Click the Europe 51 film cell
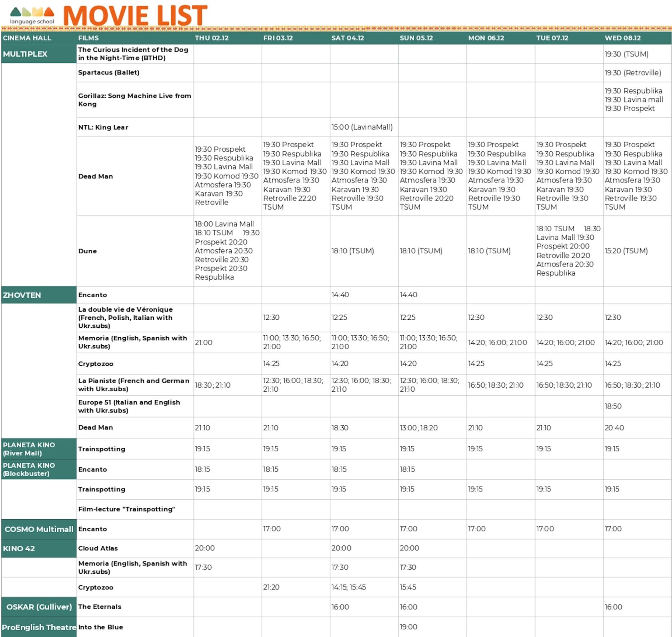This screenshot has height=637, width=672. 135,406
